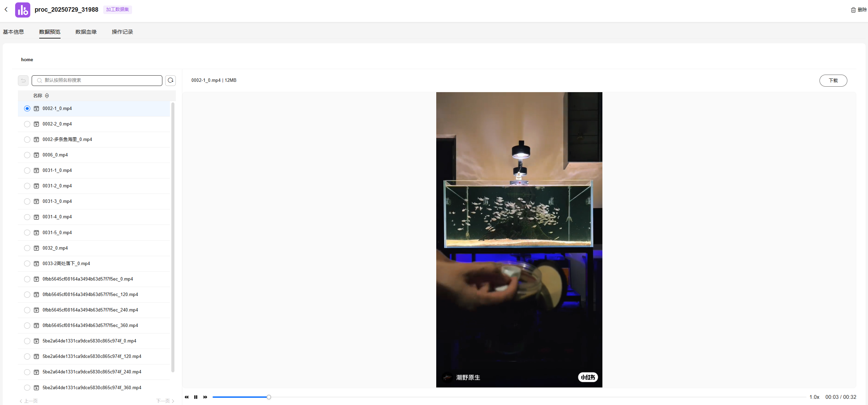The image size is (868, 405).
Task: Toggle the sort arrow on the 名称 column
Action: point(47,96)
